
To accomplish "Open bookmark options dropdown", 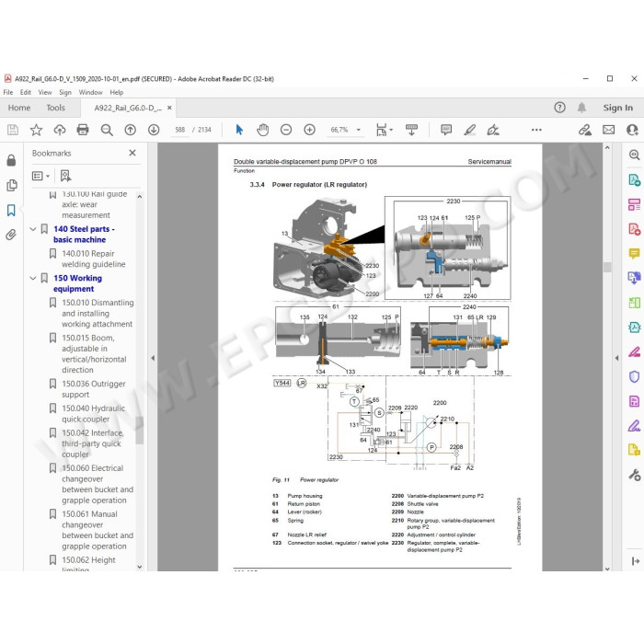I will click(40, 176).
